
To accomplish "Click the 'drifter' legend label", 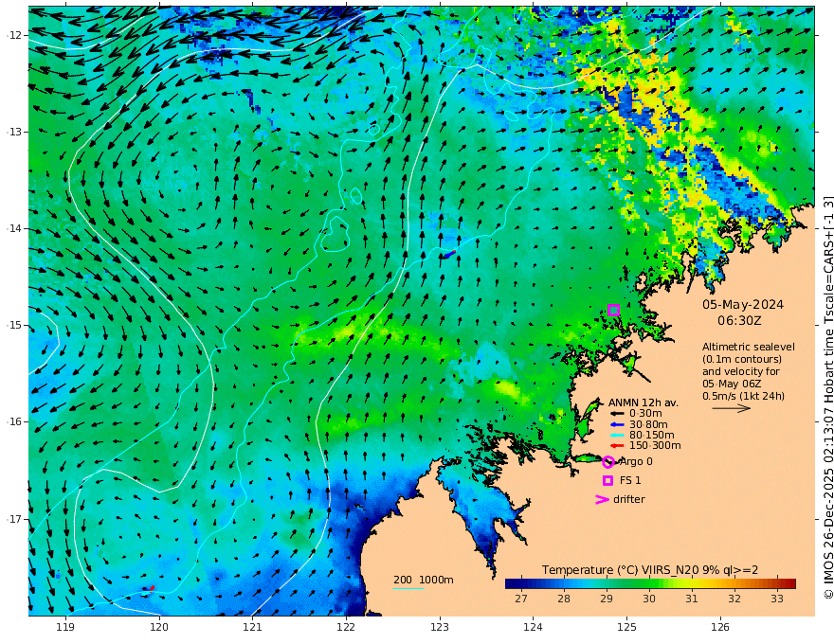I will 628,499.
